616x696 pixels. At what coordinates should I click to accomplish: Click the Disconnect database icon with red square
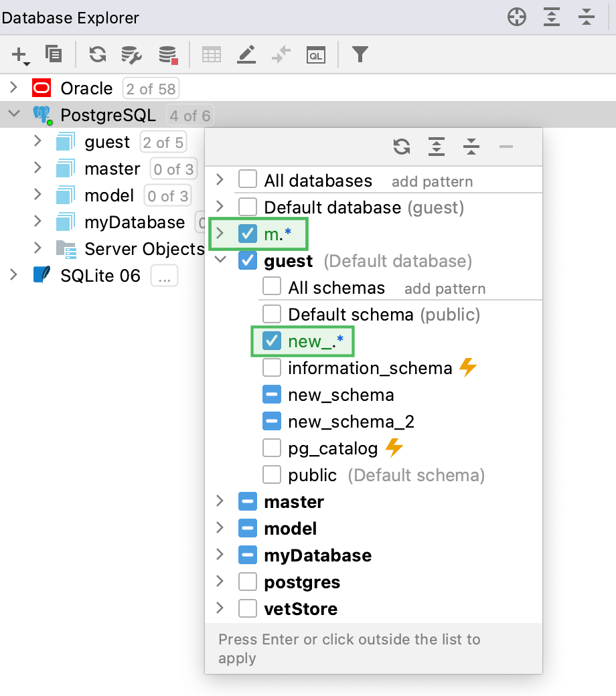pos(167,54)
